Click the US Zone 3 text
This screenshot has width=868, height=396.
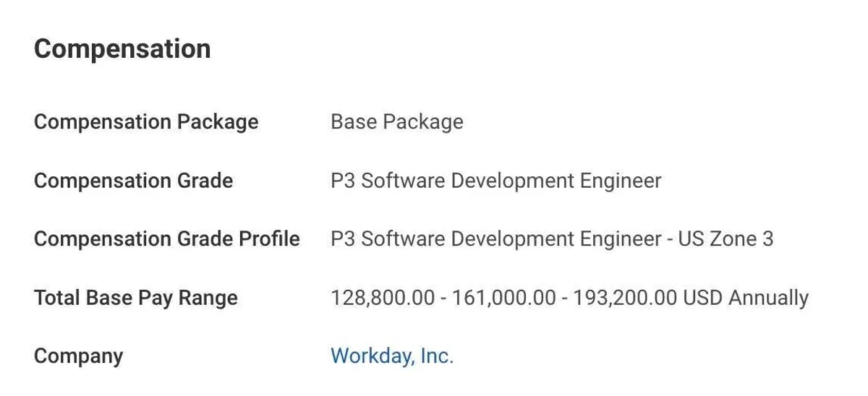pyautogui.click(x=726, y=239)
